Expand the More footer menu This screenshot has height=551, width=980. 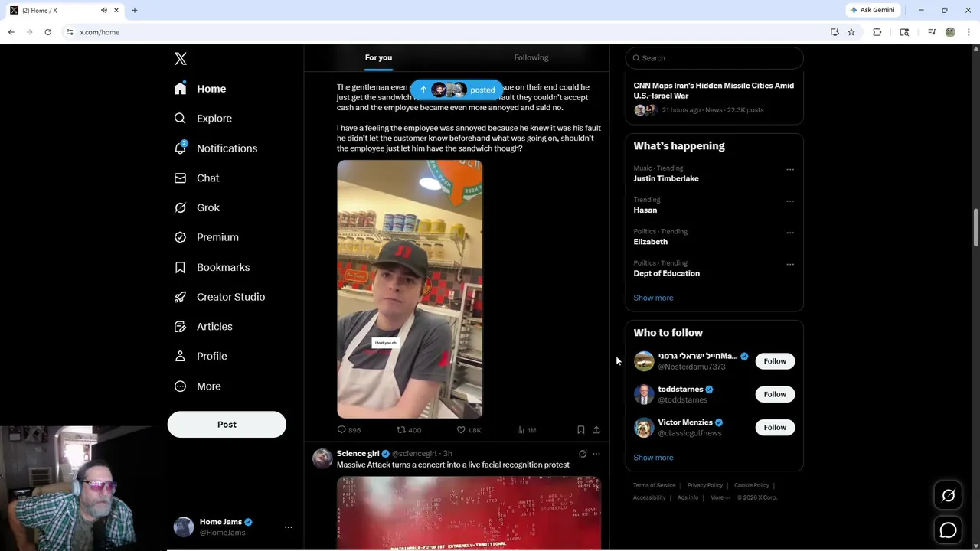(718, 497)
